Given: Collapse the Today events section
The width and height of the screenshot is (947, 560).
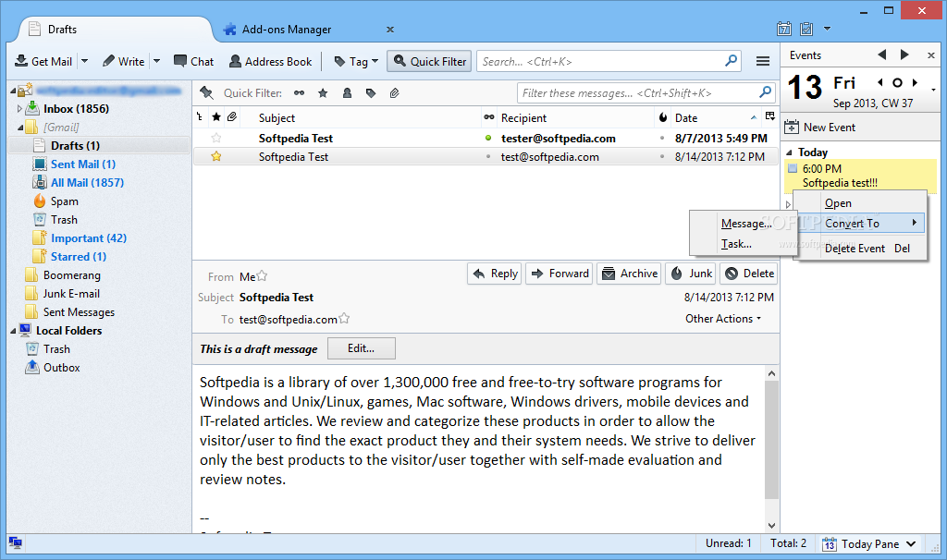Looking at the screenshot, I should (x=789, y=152).
